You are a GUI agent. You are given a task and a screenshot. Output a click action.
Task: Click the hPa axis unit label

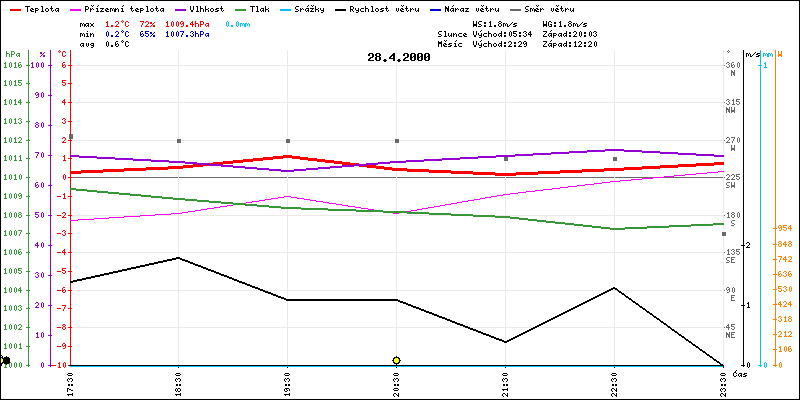(x=12, y=53)
